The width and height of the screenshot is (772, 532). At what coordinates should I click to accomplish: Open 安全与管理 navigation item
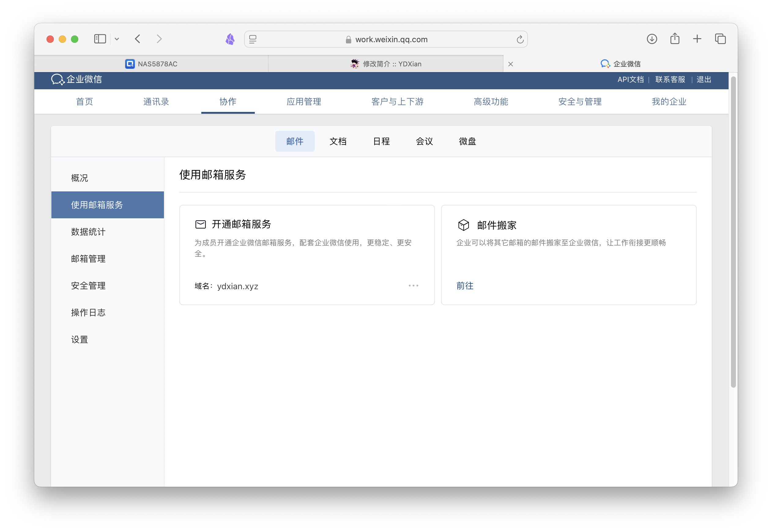pyautogui.click(x=580, y=102)
